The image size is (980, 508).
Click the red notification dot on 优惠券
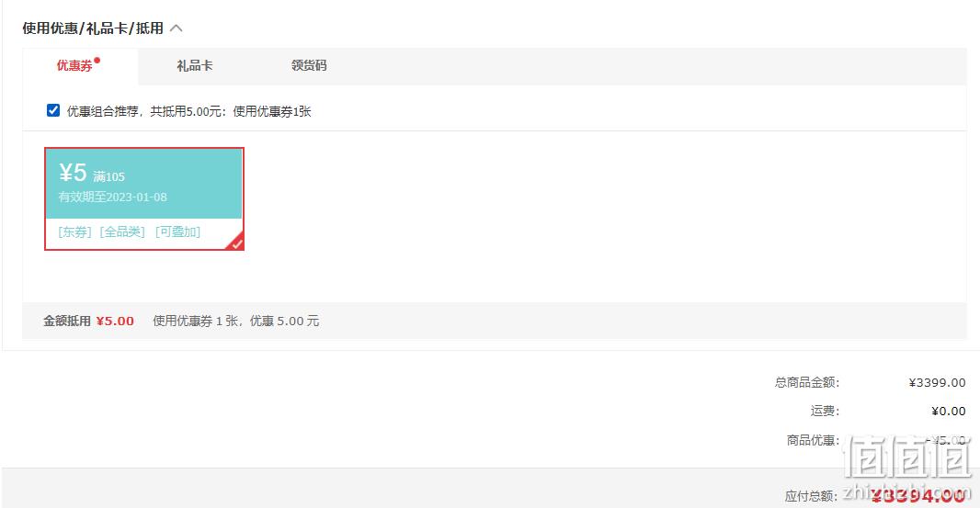(97, 61)
